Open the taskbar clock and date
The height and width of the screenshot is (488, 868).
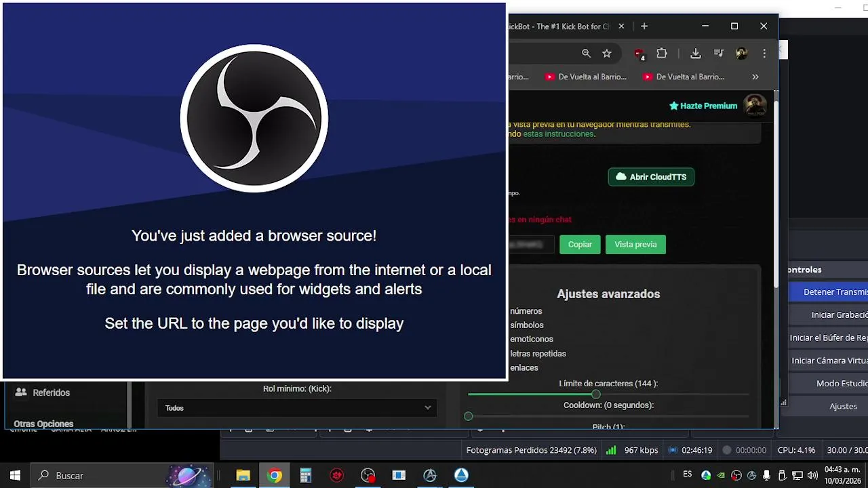tap(842, 475)
